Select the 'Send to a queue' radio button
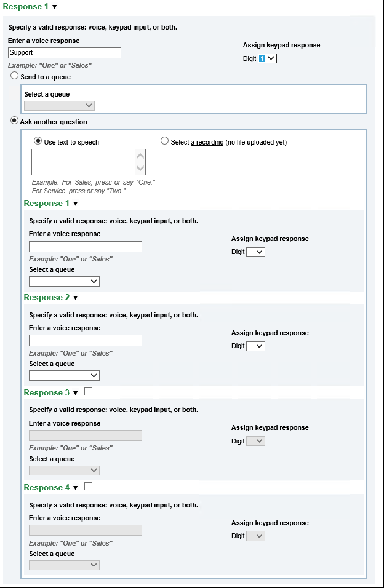Screen dimensions: 384x588 (x=15, y=76)
